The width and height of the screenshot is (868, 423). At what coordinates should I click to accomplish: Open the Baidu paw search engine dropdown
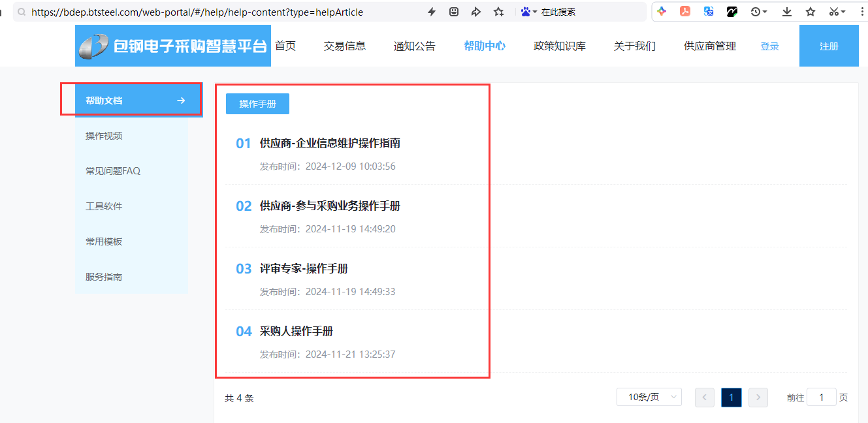[x=529, y=12]
